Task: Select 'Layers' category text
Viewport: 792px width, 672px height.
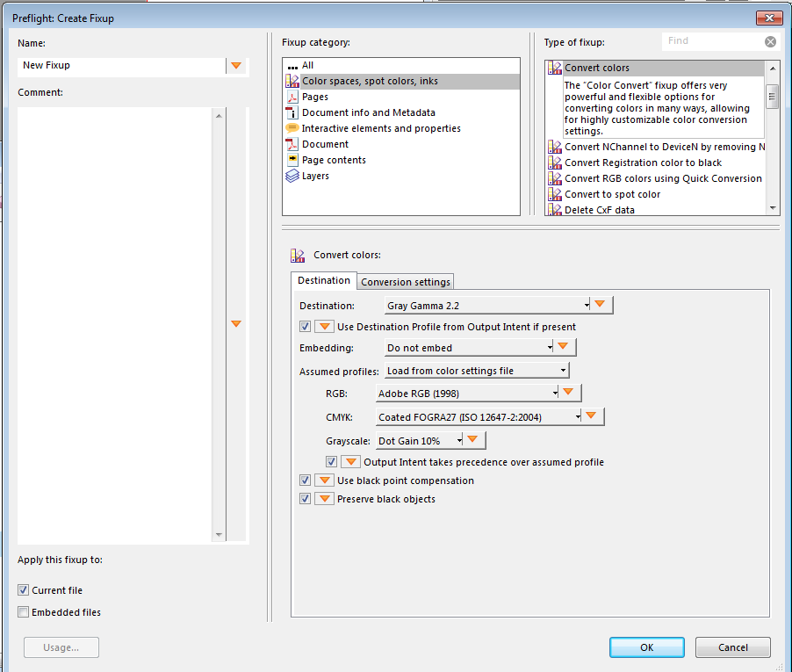Action: [315, 176]
